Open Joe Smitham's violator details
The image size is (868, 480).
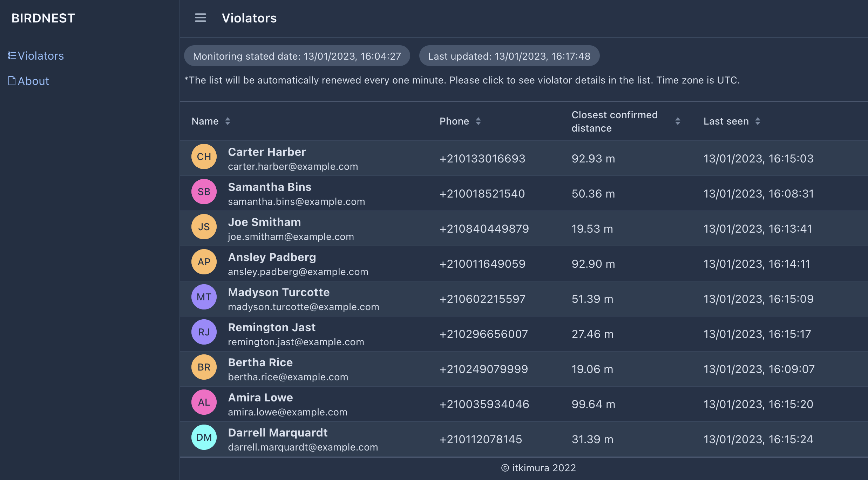(x=264, y=222)
